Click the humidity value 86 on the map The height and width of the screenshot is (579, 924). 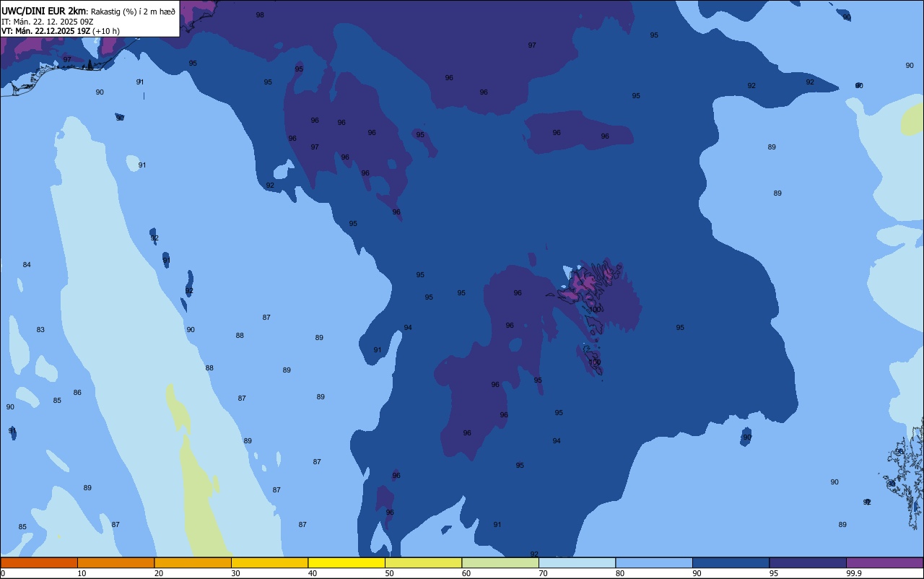(x=77, y=393)
